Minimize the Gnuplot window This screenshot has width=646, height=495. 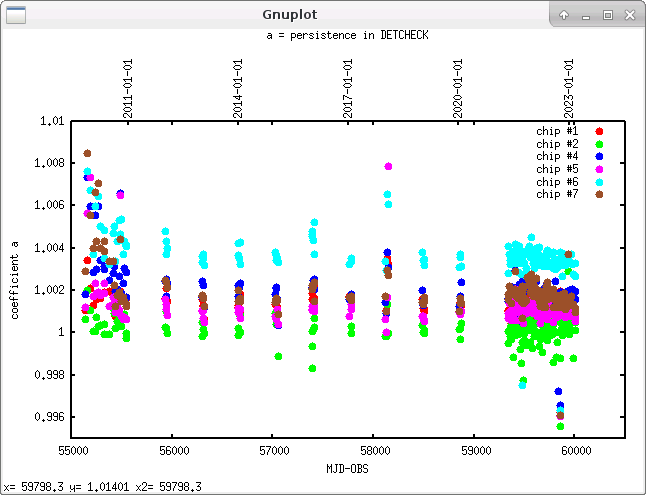pyautogui.click(x=586, y=15)
